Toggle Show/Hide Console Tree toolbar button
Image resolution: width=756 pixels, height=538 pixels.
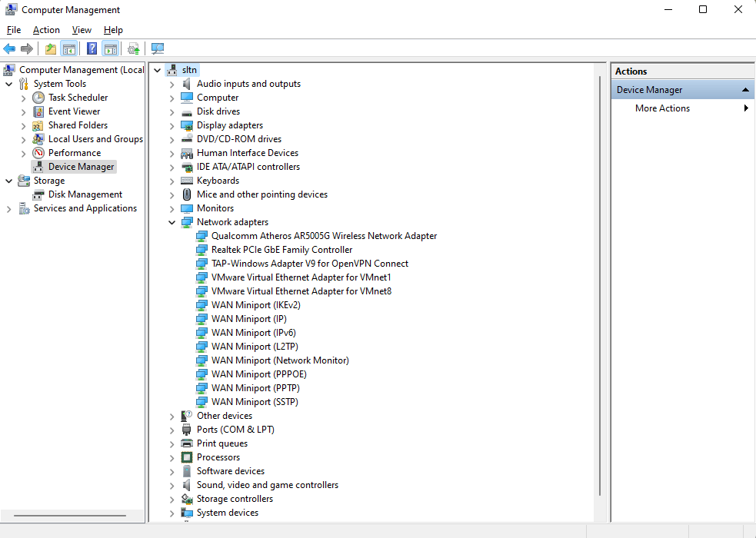pos(69,49)
